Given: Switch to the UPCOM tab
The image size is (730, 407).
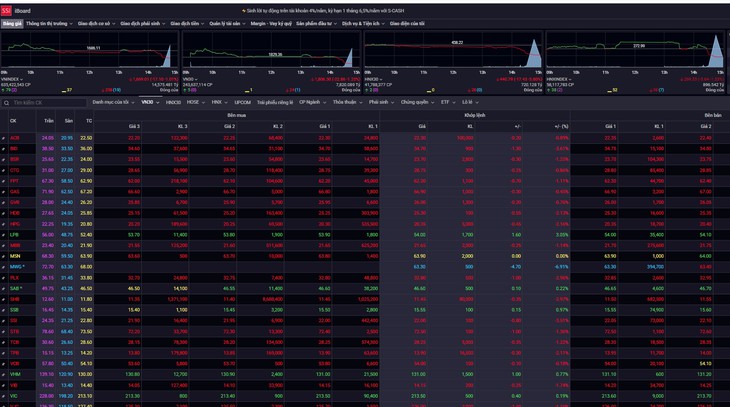Looking at the screenshot, I should pyautogui.click(x=243, y=102).
